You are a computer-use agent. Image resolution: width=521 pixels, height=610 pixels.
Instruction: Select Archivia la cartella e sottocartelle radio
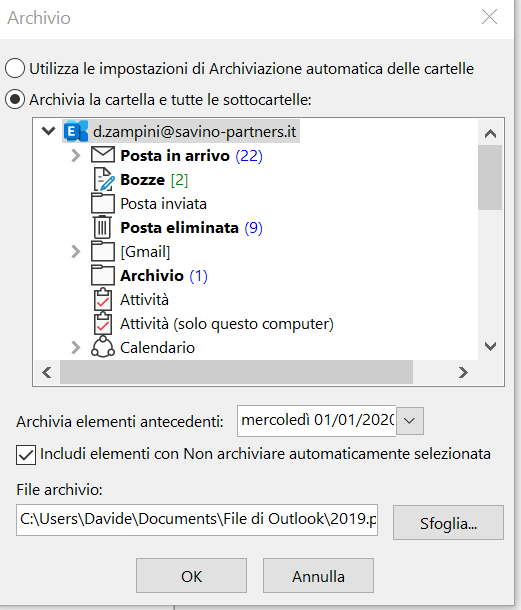tap(15, 99)
